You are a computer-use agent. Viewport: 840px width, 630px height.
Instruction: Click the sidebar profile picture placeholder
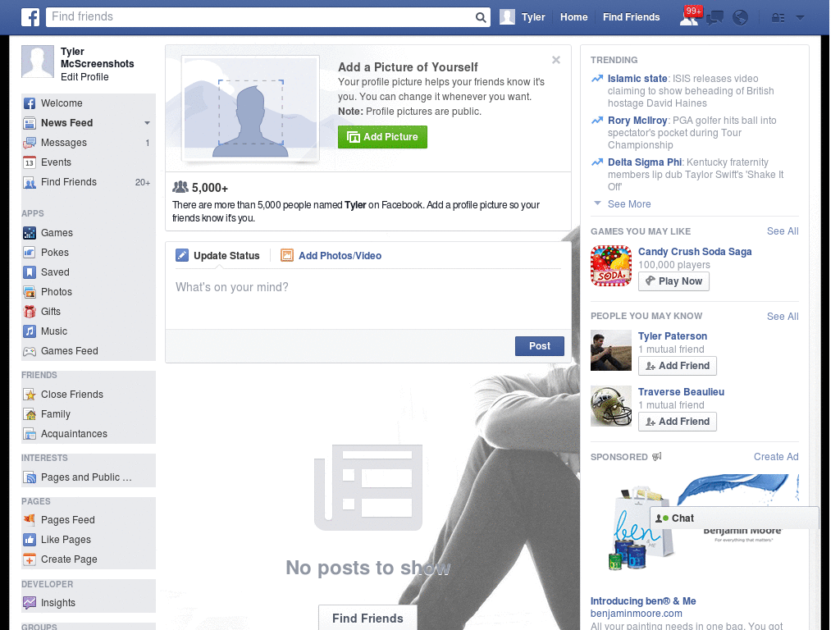pos(38,62)
